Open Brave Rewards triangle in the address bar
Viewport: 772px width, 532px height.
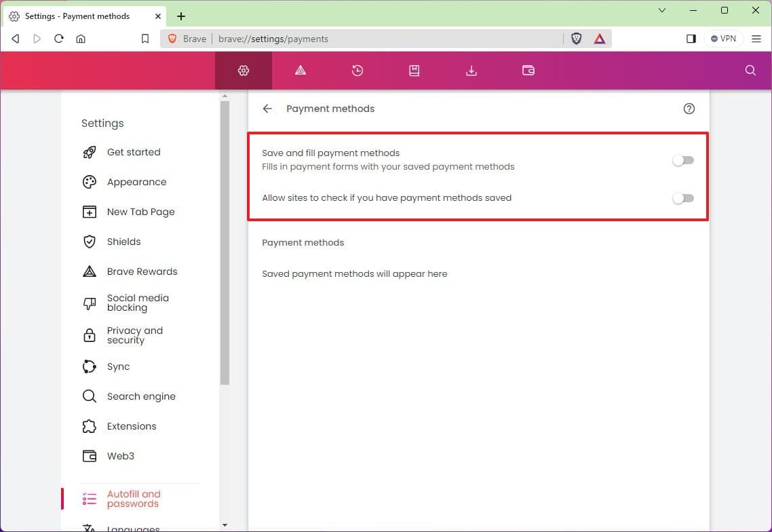[x=600, y=39]
